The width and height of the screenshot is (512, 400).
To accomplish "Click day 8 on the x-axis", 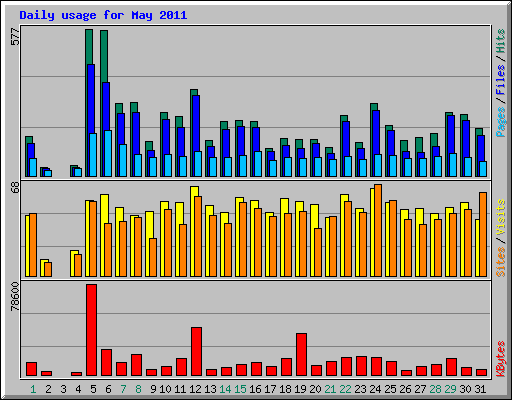I will [x=138, y=389].
